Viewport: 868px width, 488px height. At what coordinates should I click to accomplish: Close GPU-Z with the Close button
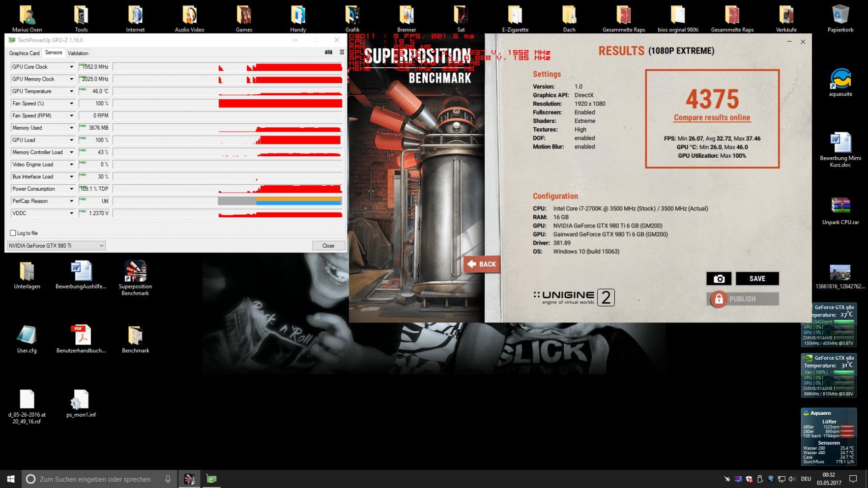click(328, 246)
